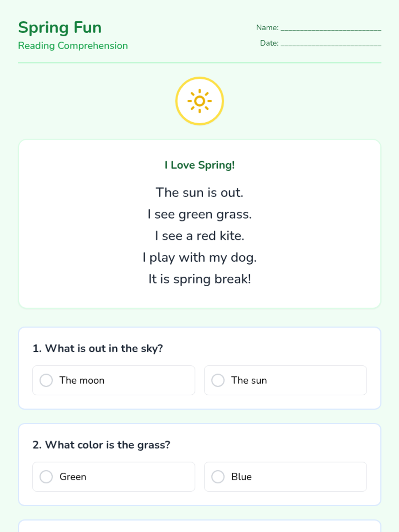399x532 pixels.
Task: Choose "The sun" radio option
Action: point(218,380)
